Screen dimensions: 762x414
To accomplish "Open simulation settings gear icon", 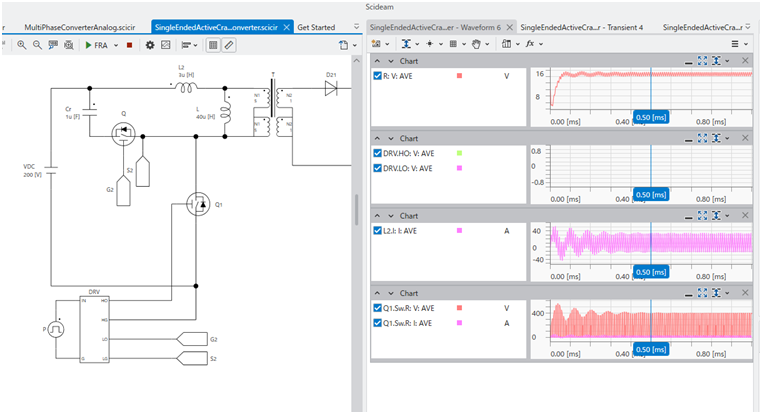I will (x=149, y=45).
